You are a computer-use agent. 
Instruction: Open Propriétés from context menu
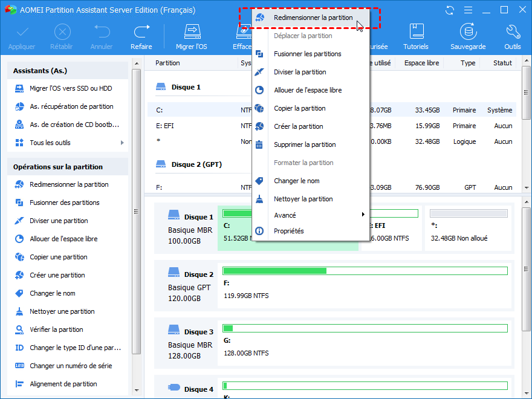[311, 231]
